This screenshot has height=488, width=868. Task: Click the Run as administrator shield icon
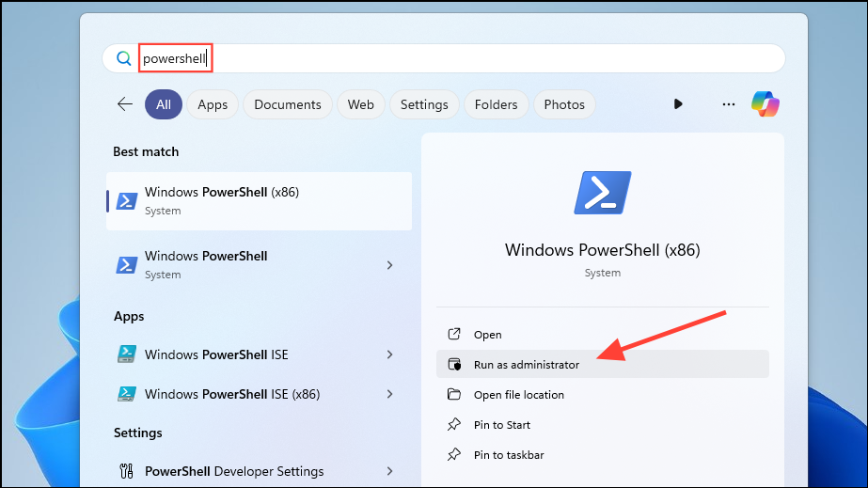coord(454,364)
